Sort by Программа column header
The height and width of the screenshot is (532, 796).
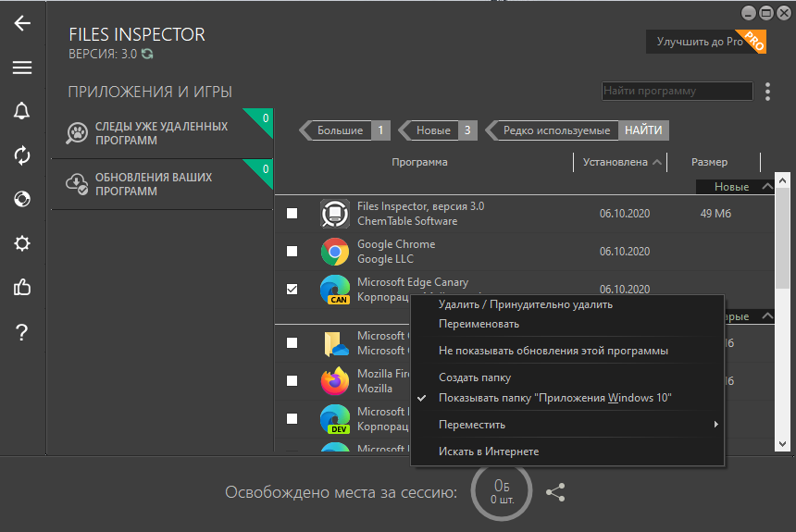(x=420, y=162)
